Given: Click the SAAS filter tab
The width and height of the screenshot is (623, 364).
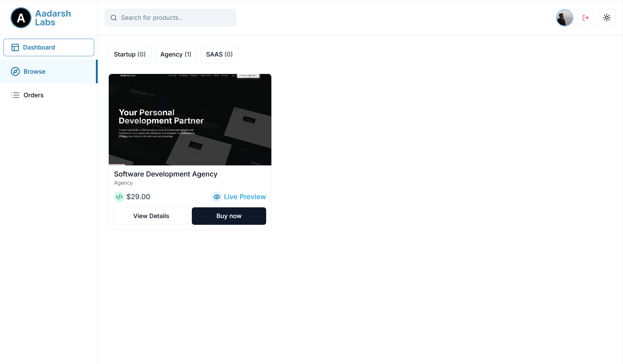Looking at the screenshot, I should [219, 54].
